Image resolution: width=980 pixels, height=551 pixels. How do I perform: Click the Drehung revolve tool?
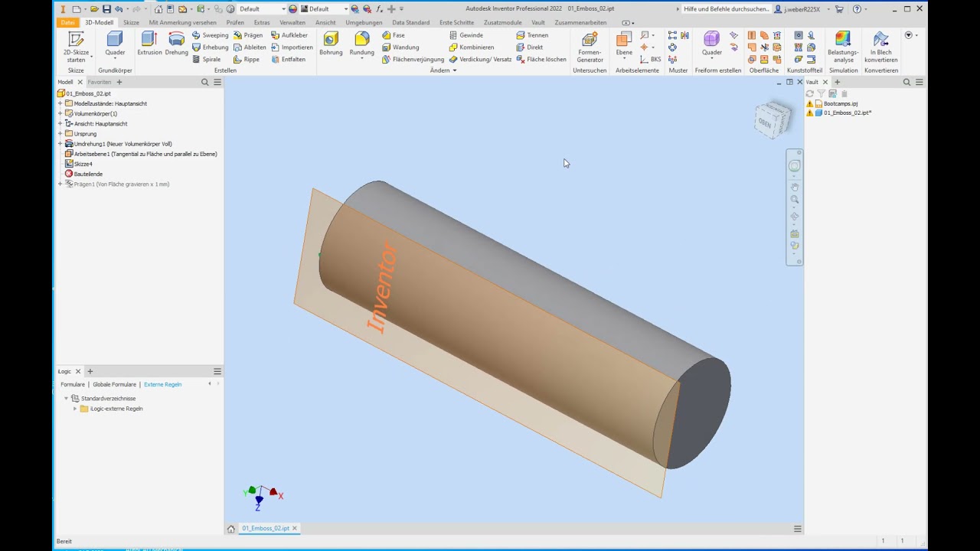pos(176,44)
